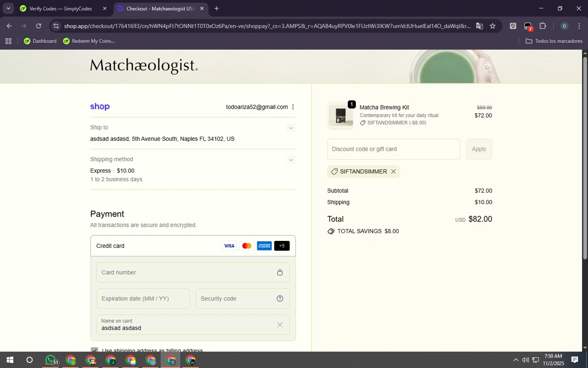588x368 pixels.
Task: Open the Dashboard bookmark
Action: (x=40, y=41)
